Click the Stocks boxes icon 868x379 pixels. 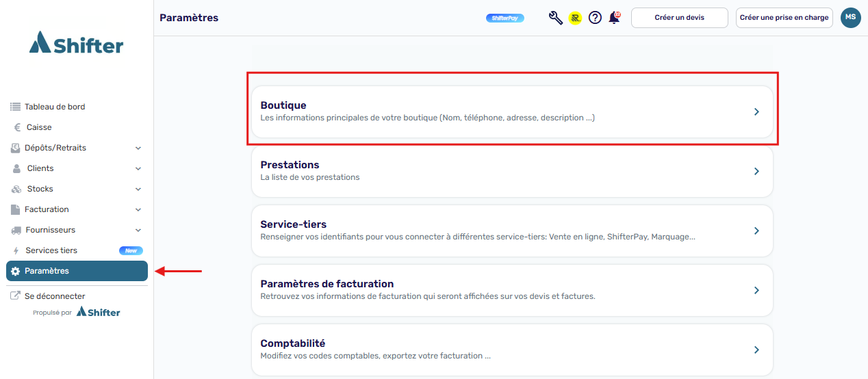(x=16, y=189)
